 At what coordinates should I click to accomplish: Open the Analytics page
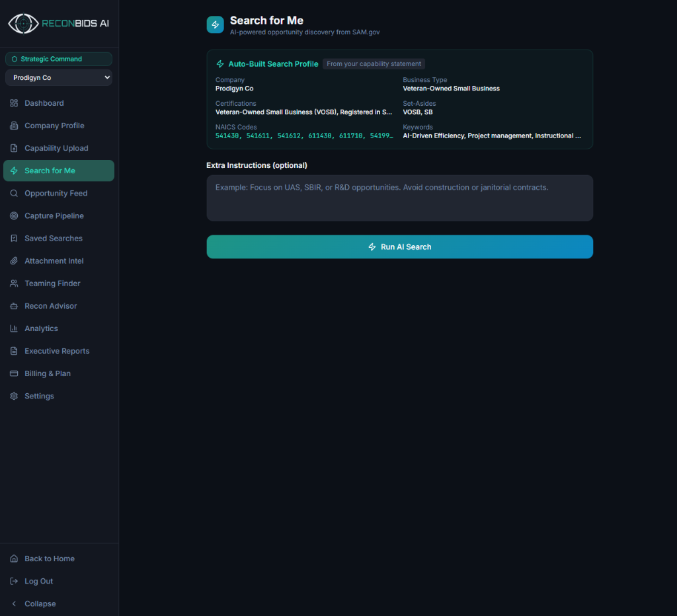[x=59, y=328]
